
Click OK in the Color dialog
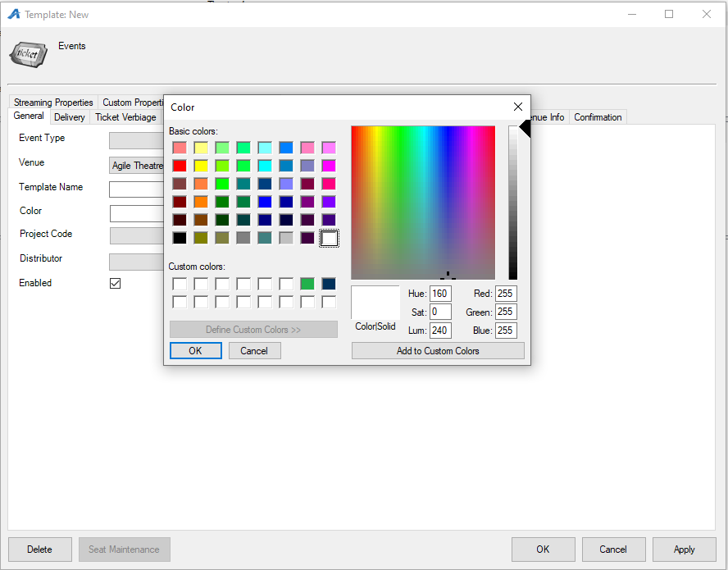tap(195, 351)
